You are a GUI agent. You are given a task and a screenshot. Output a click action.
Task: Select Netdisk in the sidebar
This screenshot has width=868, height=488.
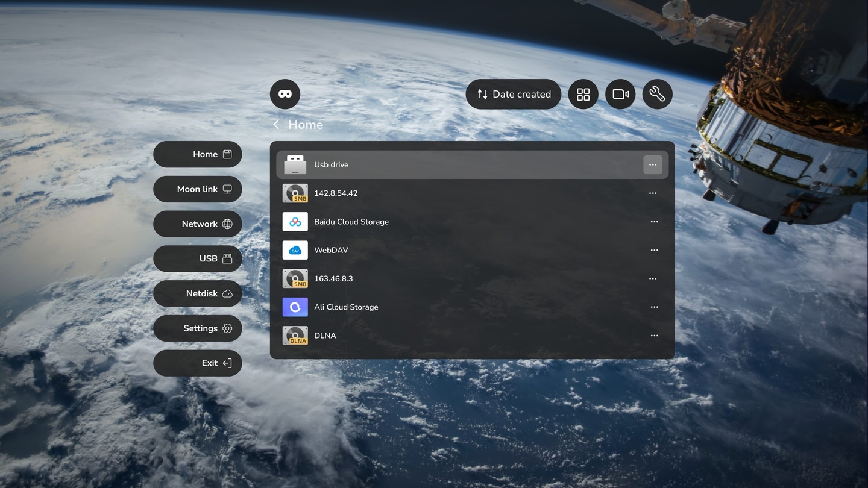[x=197, y=293]
